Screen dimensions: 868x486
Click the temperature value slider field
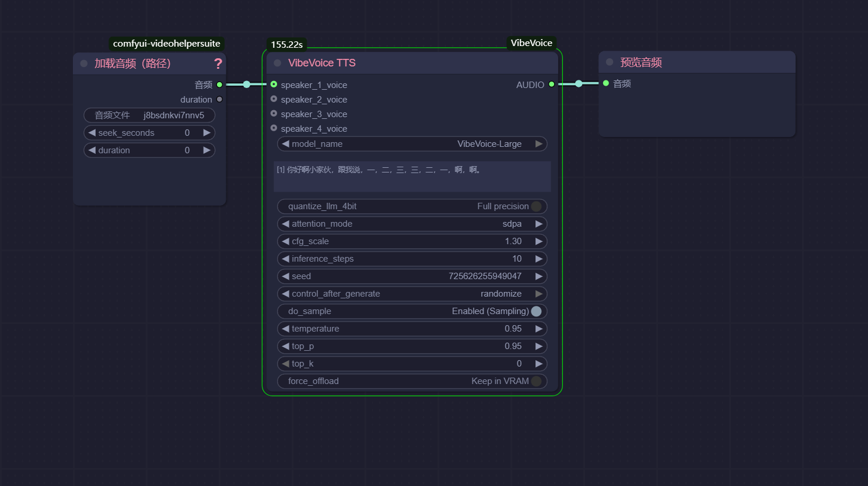412,329
